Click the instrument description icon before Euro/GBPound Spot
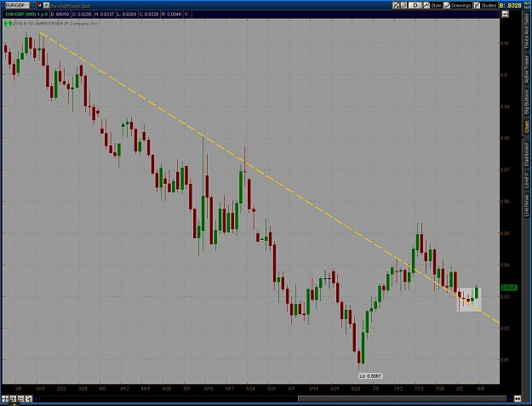The height and width of the screenshot is (406, 532). point(47,5)
